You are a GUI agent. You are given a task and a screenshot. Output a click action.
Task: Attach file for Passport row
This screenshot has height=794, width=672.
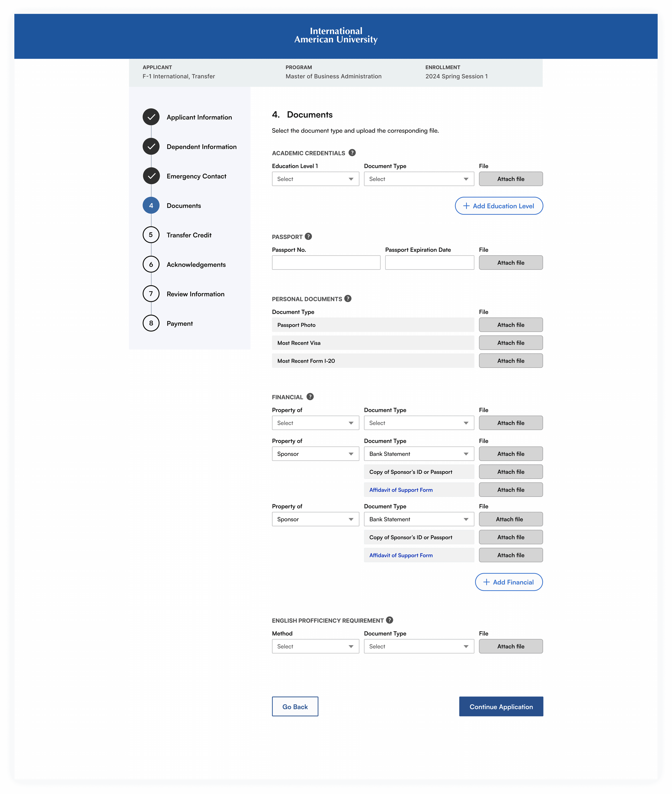[x=511, y=262]
